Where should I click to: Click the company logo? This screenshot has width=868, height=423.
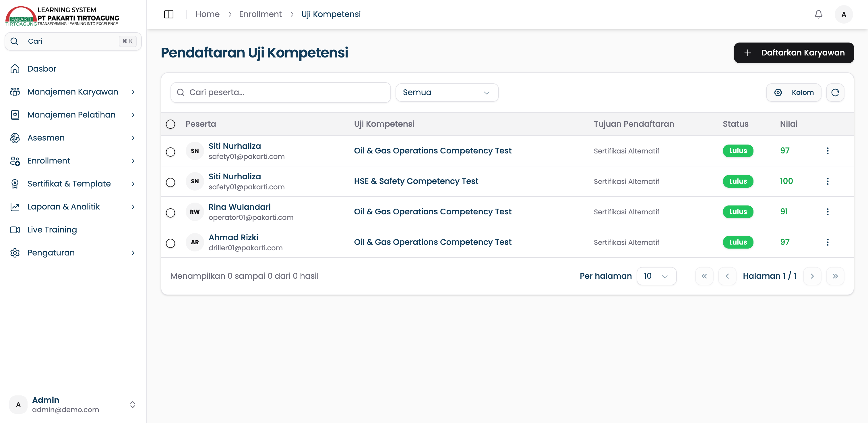tap(62, 16)
